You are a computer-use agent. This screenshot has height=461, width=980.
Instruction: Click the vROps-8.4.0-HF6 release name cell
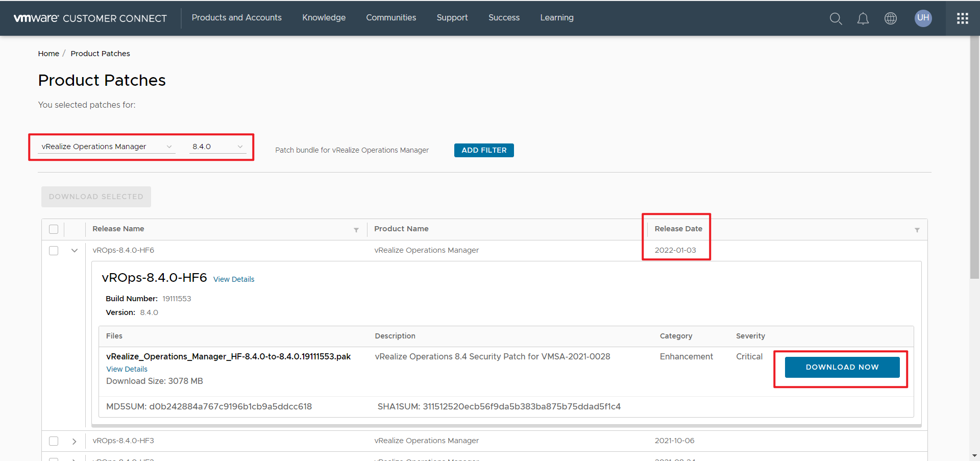(123, 250)
